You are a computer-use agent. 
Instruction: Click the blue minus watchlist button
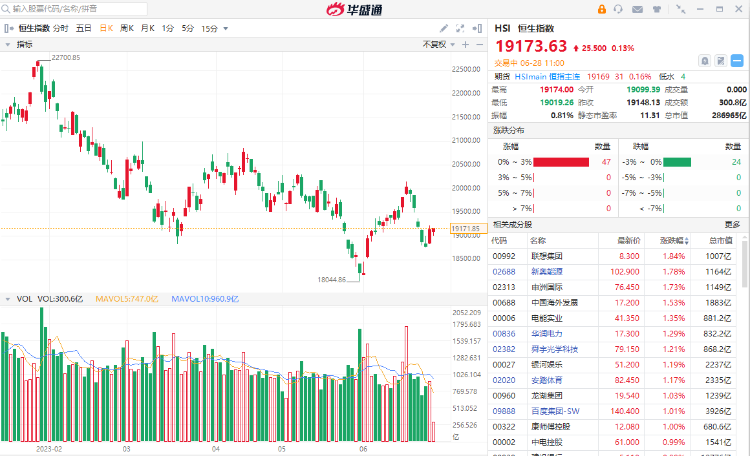tap(737, 61)
